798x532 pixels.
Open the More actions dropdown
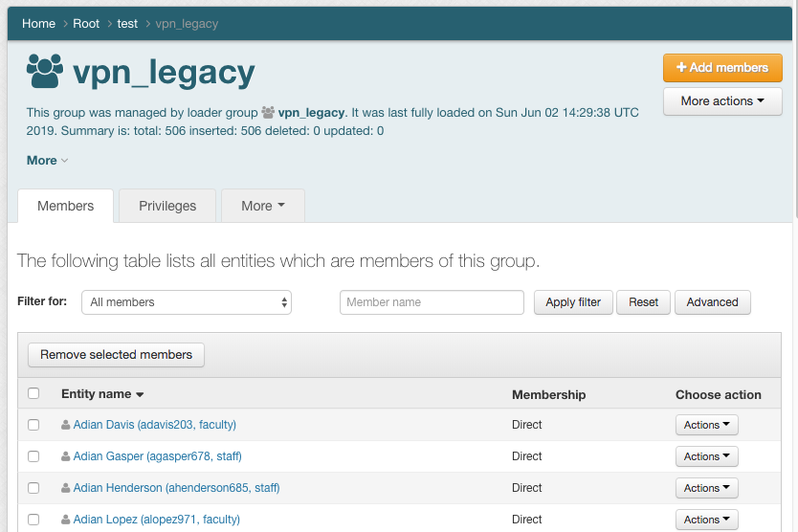tap(722, 101)
